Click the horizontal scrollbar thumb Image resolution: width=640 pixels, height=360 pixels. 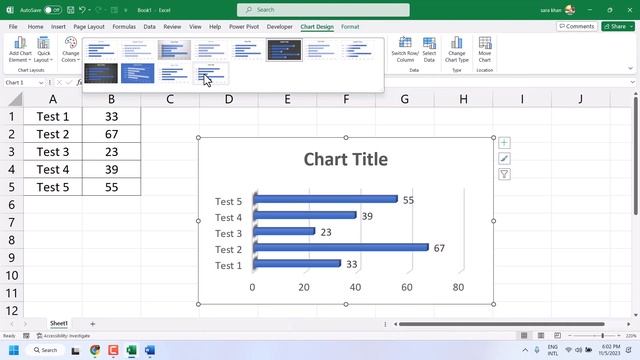pos(502,324)
